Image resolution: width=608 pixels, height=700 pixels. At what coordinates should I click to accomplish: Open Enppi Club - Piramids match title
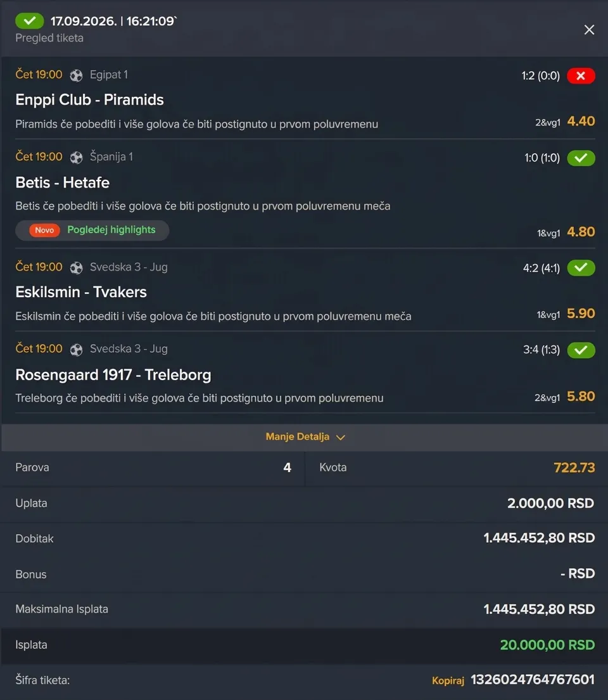[x=89, y=99]
